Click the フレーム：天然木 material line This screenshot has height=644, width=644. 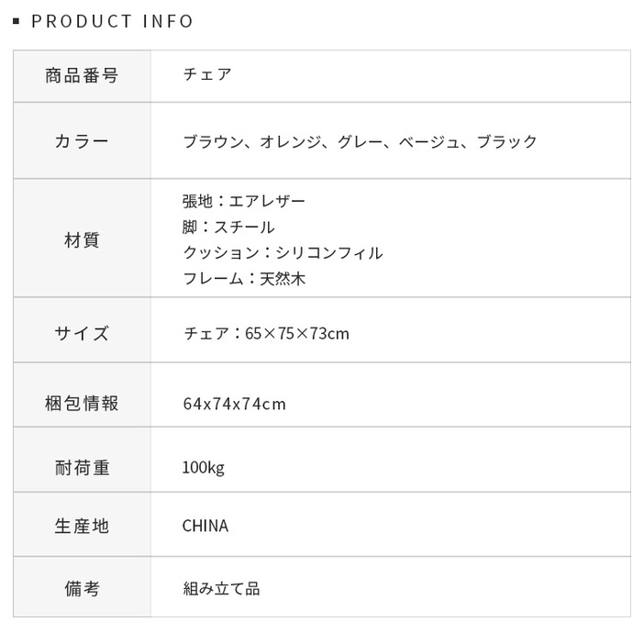coord(244,278)
